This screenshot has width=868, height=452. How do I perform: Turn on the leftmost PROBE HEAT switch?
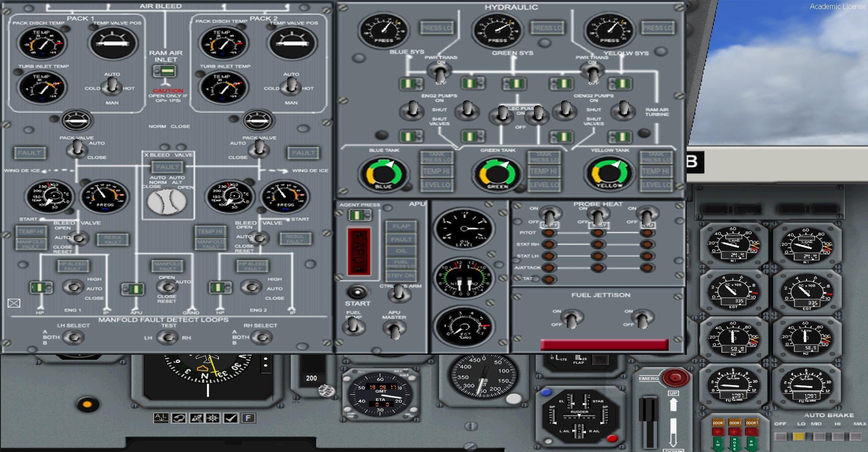[x=548, y=217]
